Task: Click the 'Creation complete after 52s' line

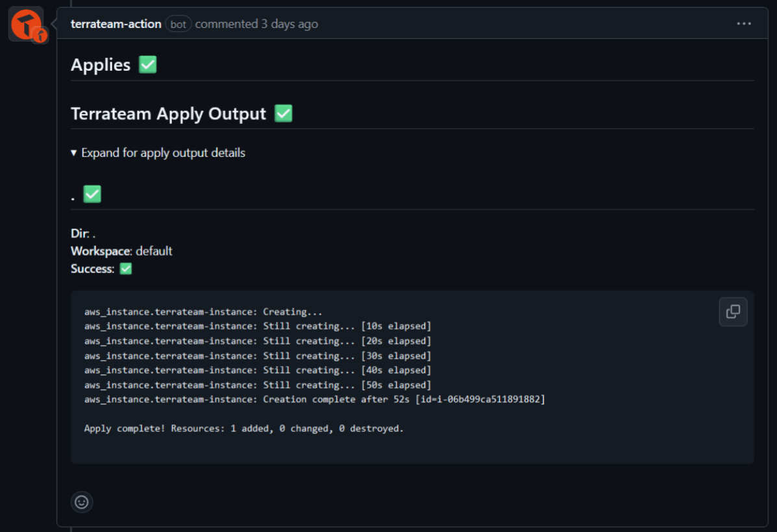Action: (x=315, y=399)
